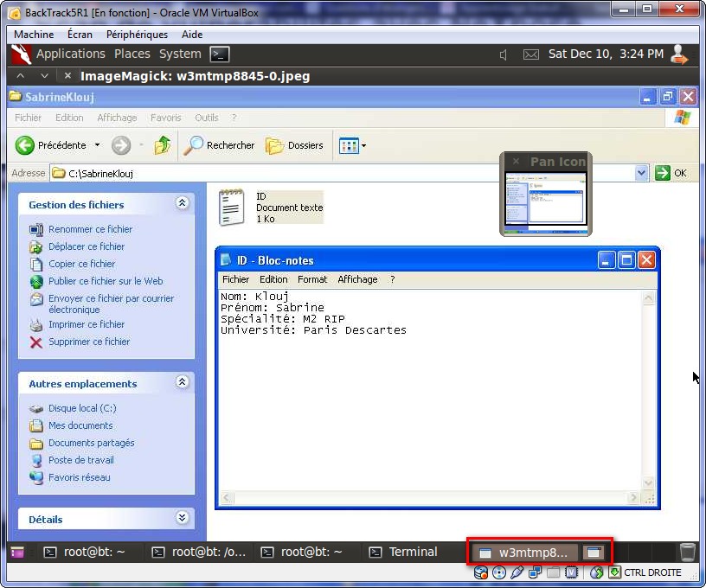Click the Supprimer ce fichier link

(89, 342)
